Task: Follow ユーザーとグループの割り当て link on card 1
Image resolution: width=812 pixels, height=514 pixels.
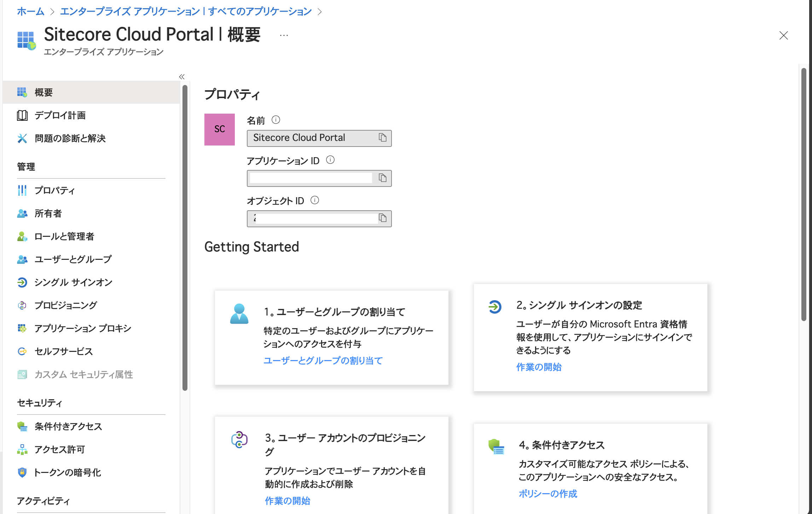Action: (x=323, y=361)
